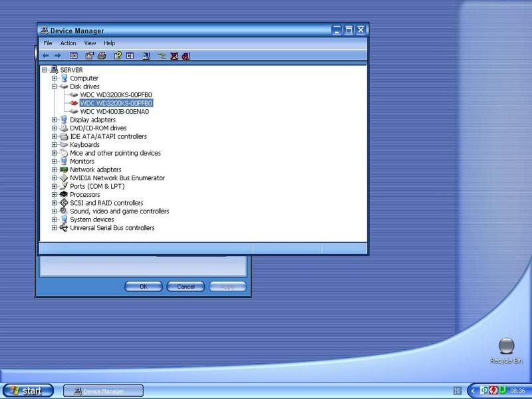Click the OK button in the dialog
The width and height of the screenshot is (532, 399).
tap(143, 287)
